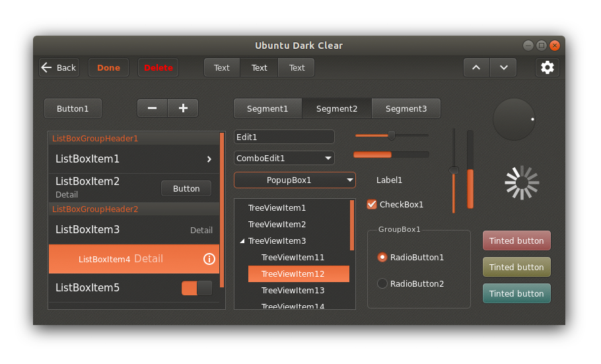The image size is (601, 364).
Task: Maximize the Ubuntu Dark Clear window
Action: point(541,46)
